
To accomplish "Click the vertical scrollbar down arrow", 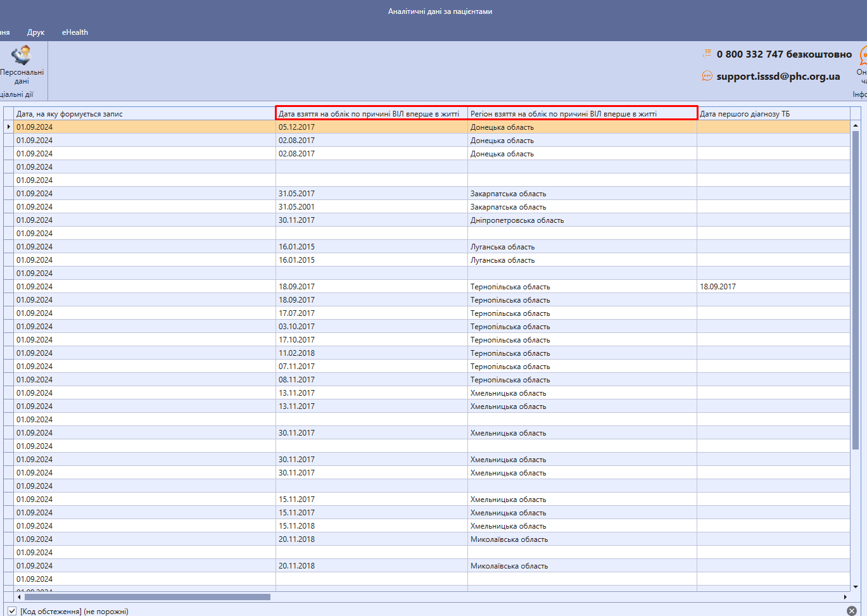I will point(856,587).
